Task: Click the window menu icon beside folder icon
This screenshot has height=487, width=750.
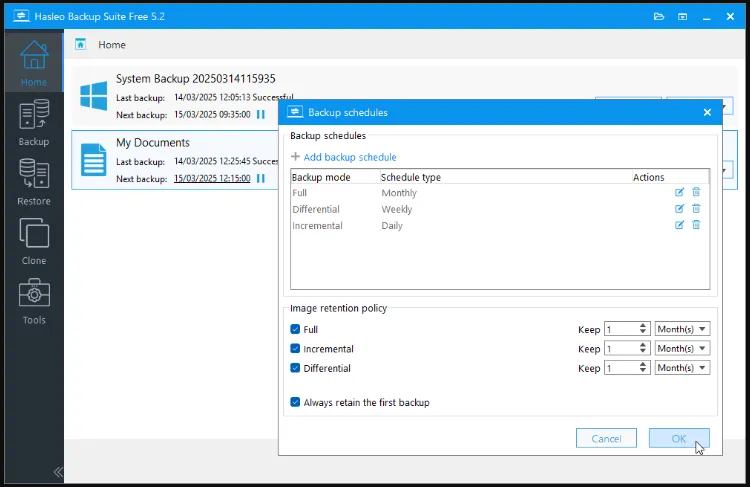Action: [x=683, y=17]
